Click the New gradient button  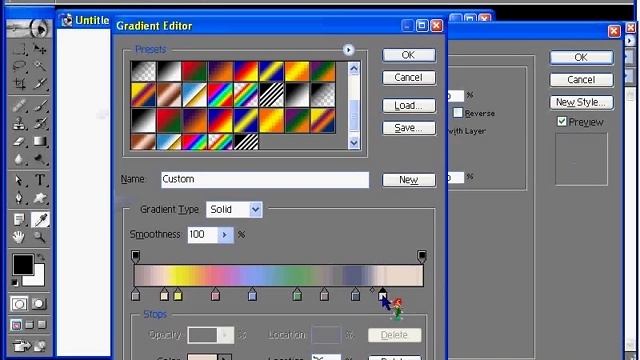point(409,180)
